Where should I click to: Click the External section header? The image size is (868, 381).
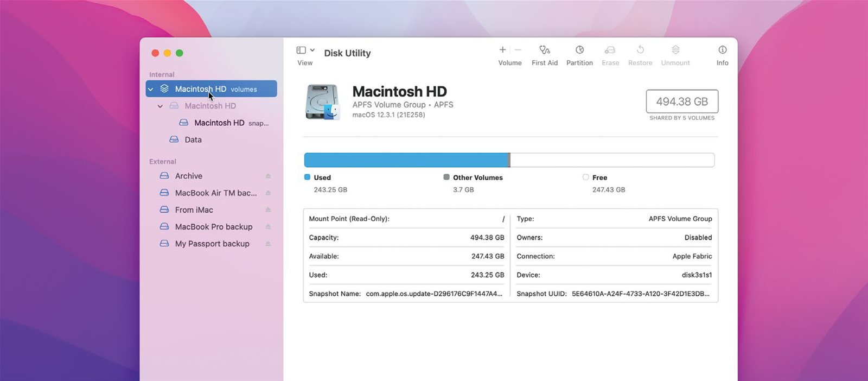(163, 161)
